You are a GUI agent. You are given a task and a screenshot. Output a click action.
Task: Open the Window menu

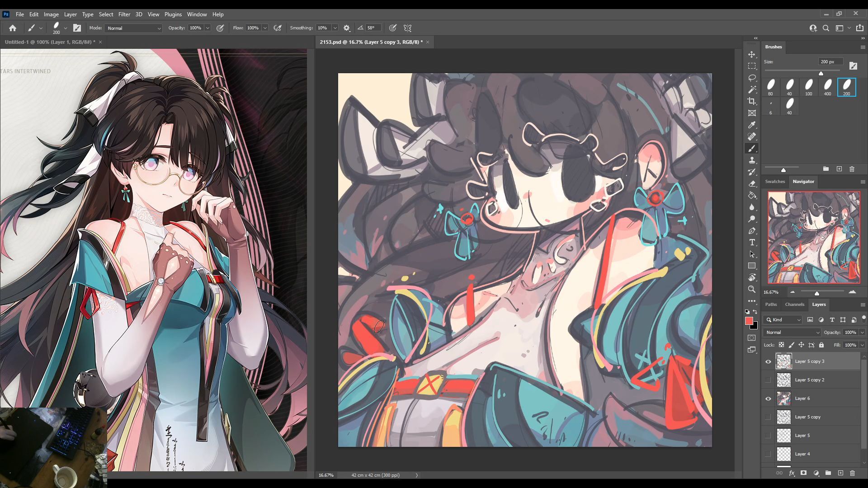coord(197,14)
